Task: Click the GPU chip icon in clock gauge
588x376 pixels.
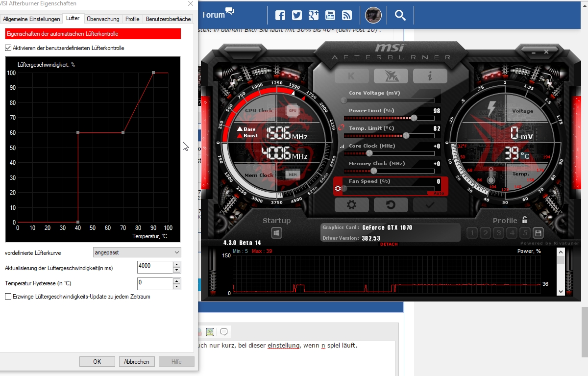Action: click(293, 110)
